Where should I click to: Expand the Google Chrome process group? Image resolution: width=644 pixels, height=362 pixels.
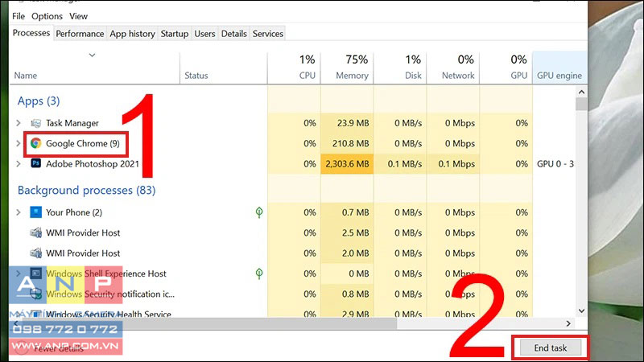[x=18, y=143]
